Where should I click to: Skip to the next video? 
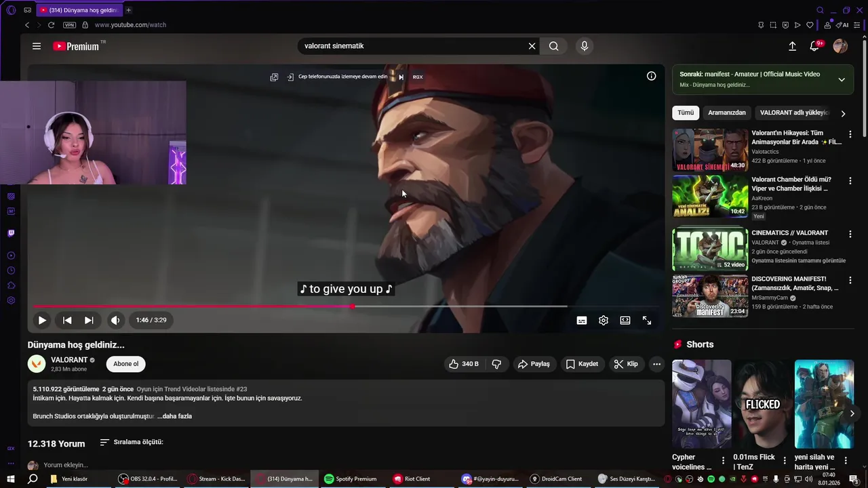89,320
